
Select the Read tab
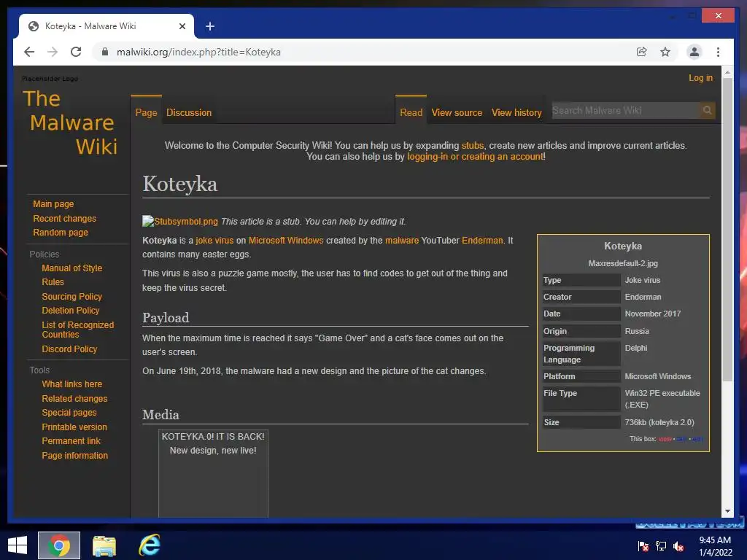pyautogui.click(x=411, y=112)
